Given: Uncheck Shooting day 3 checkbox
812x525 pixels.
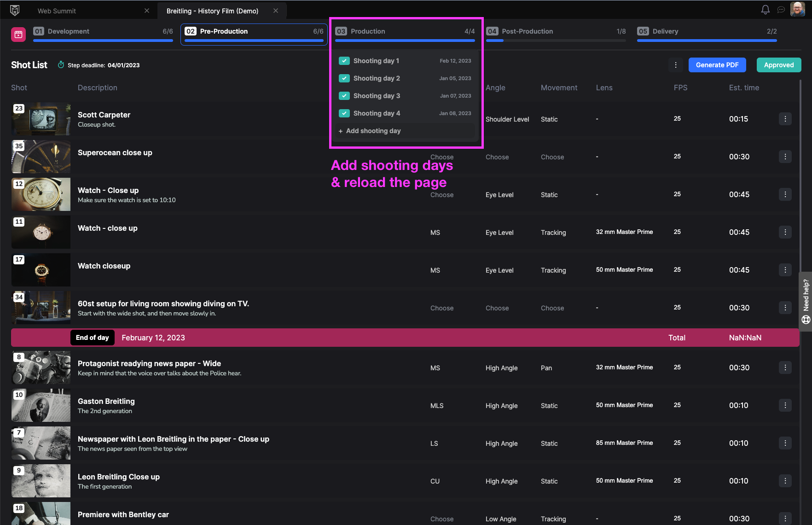Looking at the screenshot, I should (x=344, y=96).
